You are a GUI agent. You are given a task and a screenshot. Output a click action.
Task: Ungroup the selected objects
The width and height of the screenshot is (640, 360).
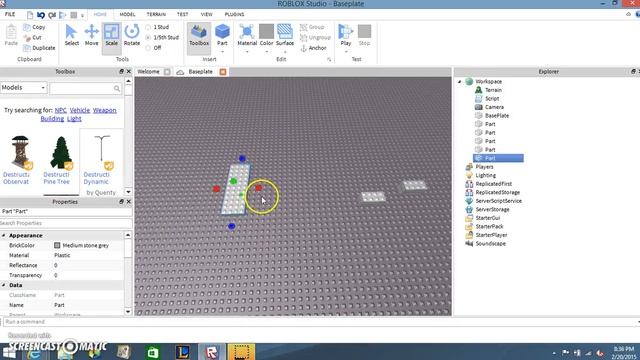[315, 38]
